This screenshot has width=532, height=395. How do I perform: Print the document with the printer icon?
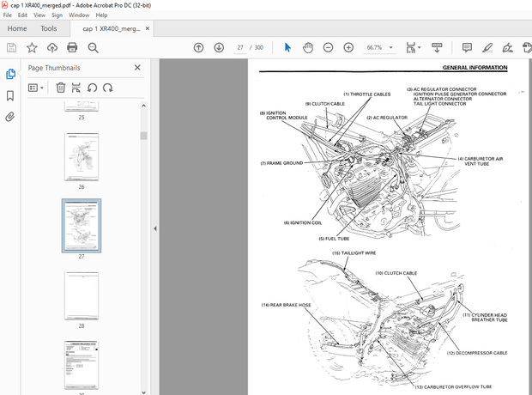point(72,47)
